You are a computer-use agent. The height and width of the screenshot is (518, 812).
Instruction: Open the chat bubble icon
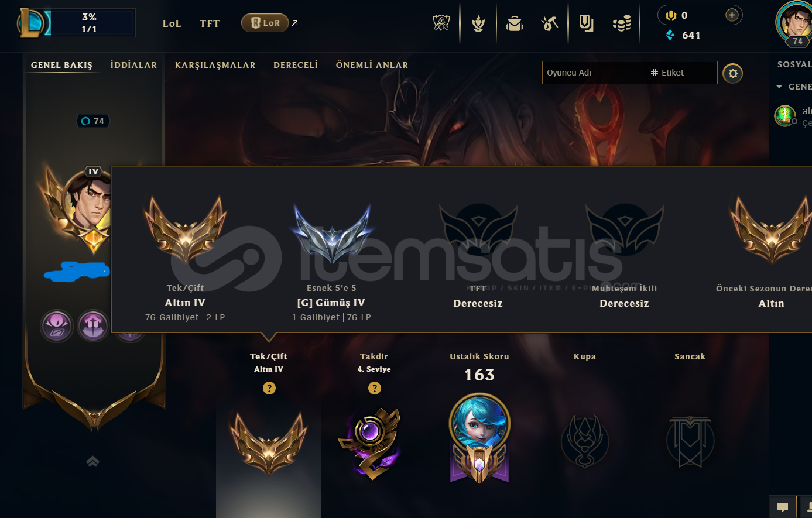(x=782, y=507)
